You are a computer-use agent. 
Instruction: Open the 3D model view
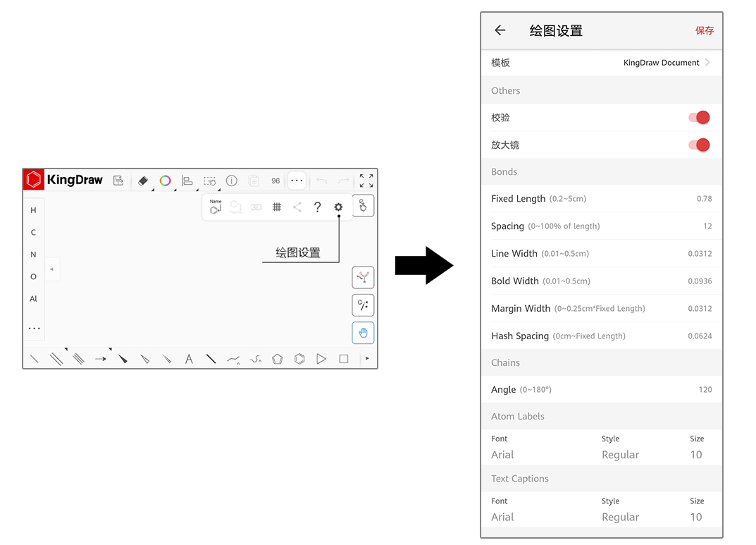256,207
